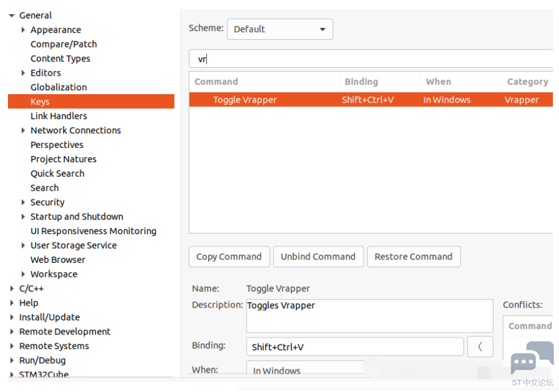
Task: Expand the Run/Debug preferences node
Action: 12,361
